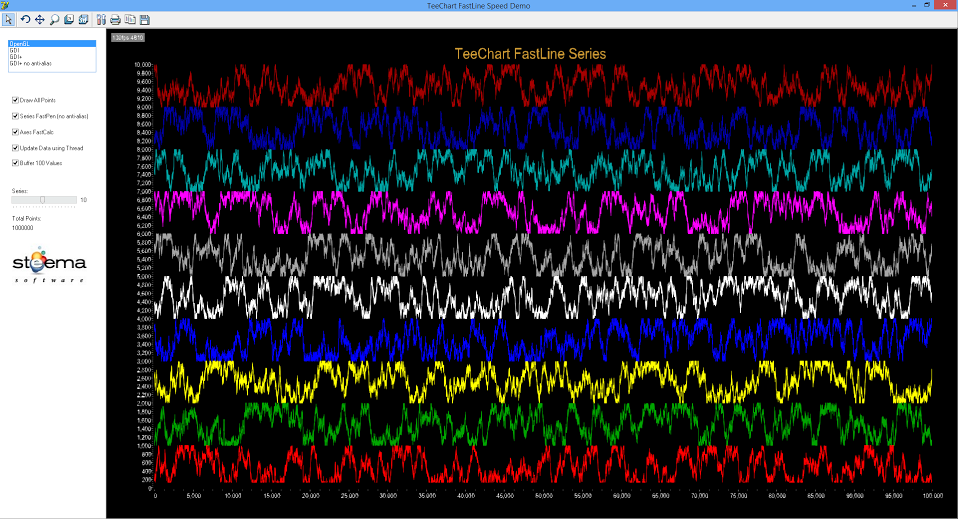Click the Total Points value 1000000
The width and height of the screenshot is (958, 519).
pyautogui.click(x=23, y=228)
